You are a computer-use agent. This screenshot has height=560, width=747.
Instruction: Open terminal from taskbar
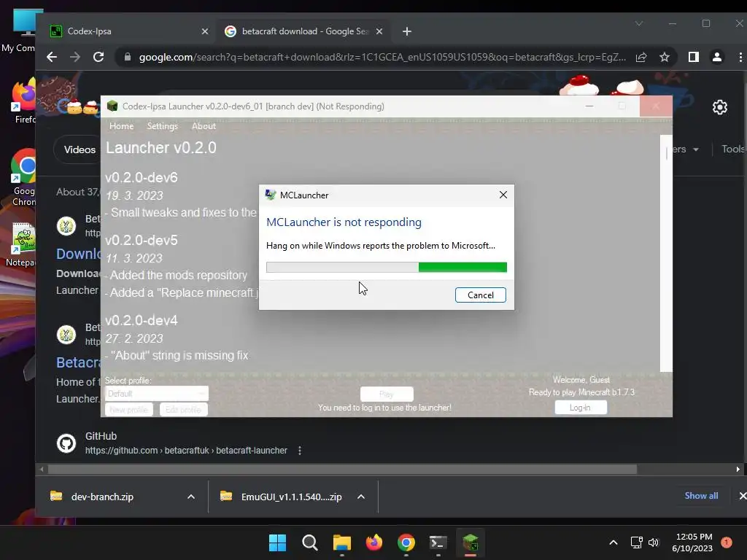(438, 542)
